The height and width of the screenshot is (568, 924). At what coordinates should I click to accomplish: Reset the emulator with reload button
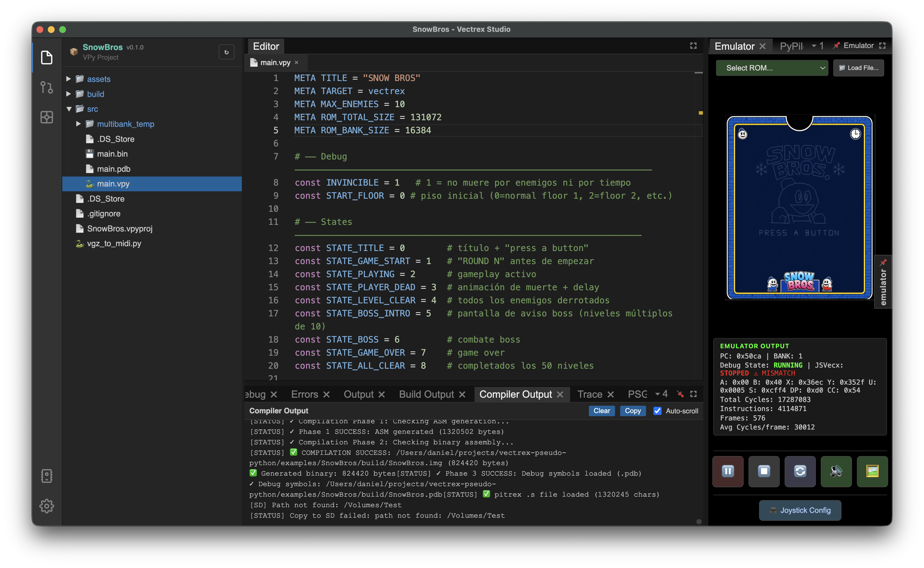[x=800, y=471]
